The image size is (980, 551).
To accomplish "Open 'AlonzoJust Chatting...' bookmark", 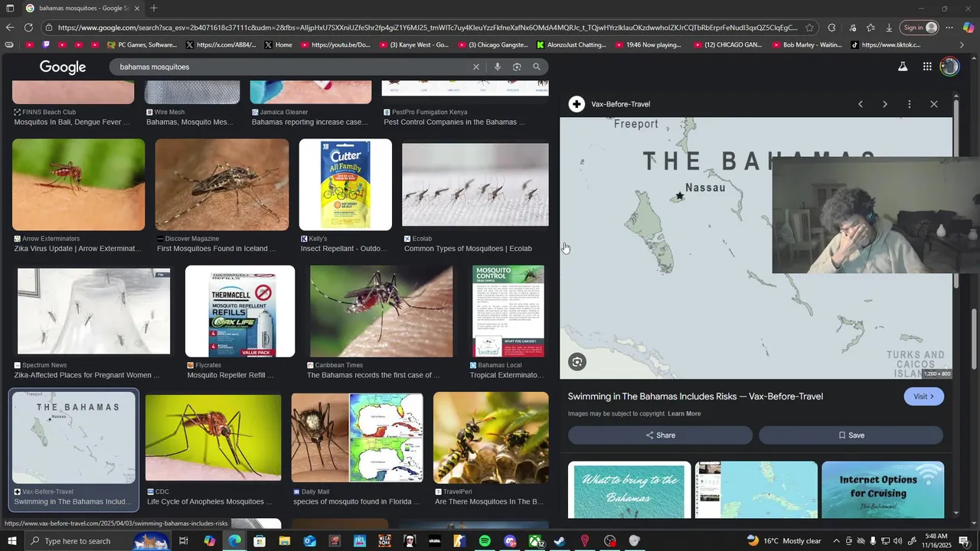I will click(571, 45).
